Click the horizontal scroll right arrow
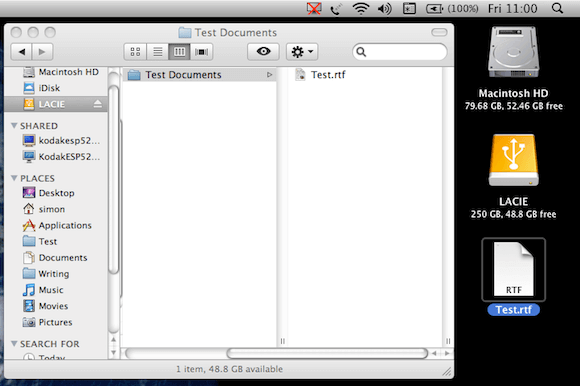 point(447,353)
